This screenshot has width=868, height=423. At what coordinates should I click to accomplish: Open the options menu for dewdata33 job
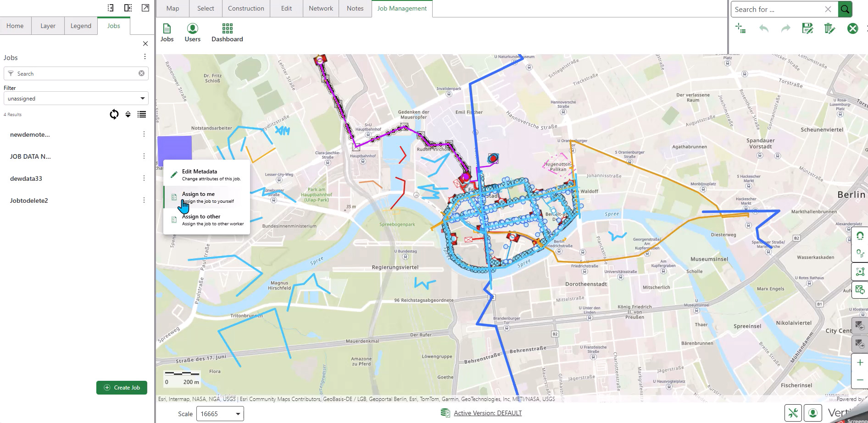click(144, 178)
